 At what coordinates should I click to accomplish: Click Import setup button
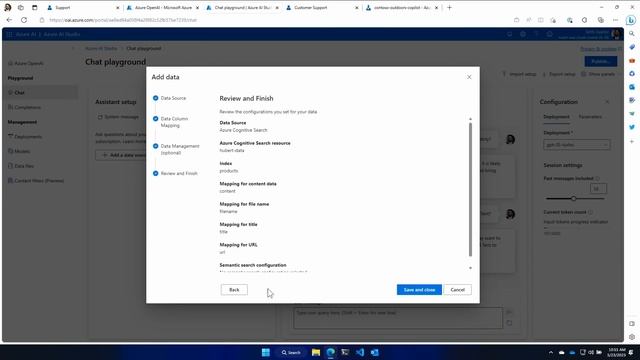pyautogui.click(x=519, y=74)
